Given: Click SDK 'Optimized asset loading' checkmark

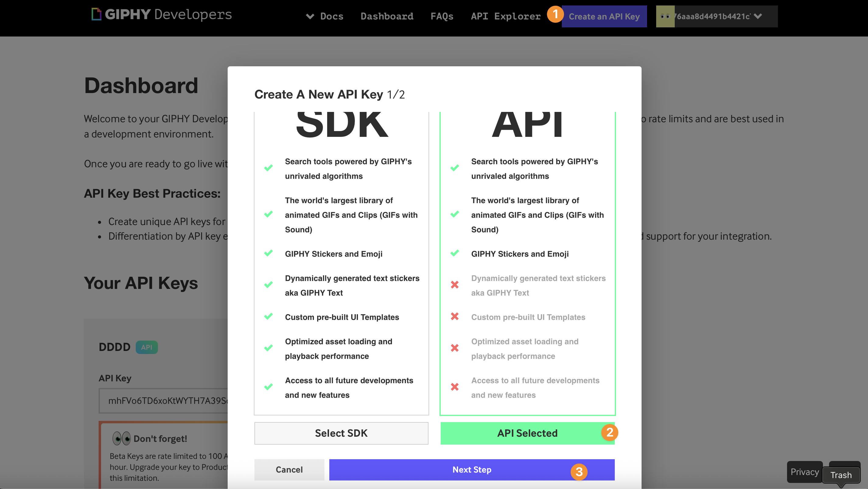Looking at the screenshot, I should (x=268, y=348).
